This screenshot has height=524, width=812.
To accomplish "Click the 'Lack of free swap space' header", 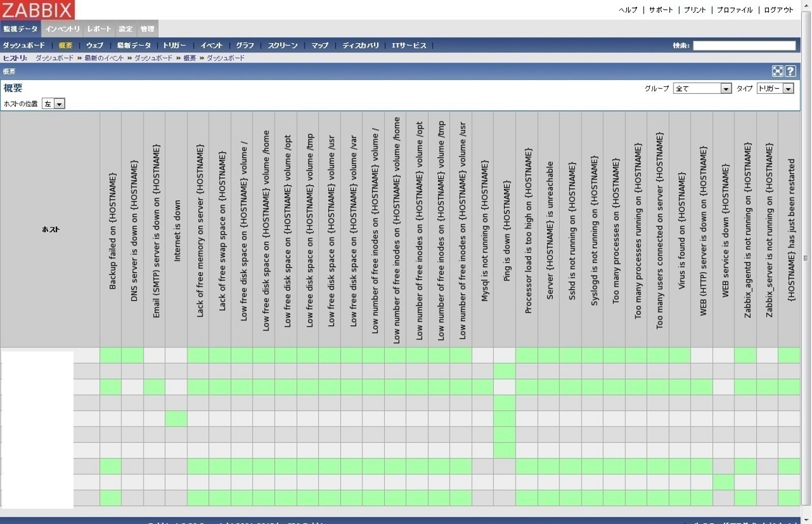I will 221,230.
